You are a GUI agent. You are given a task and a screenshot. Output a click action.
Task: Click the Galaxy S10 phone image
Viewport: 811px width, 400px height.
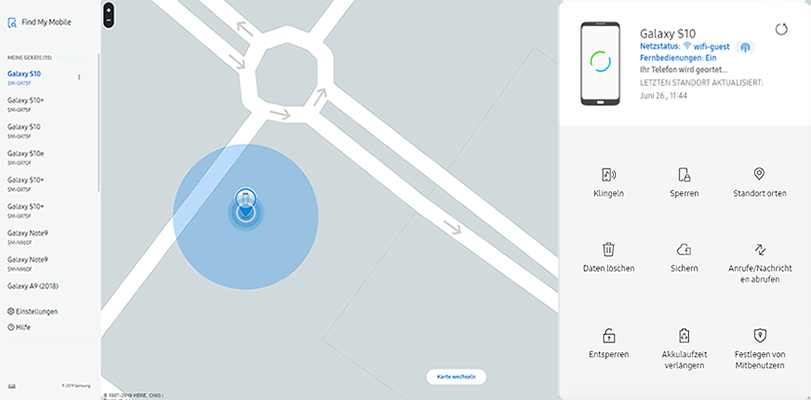[x=600, y=64]
